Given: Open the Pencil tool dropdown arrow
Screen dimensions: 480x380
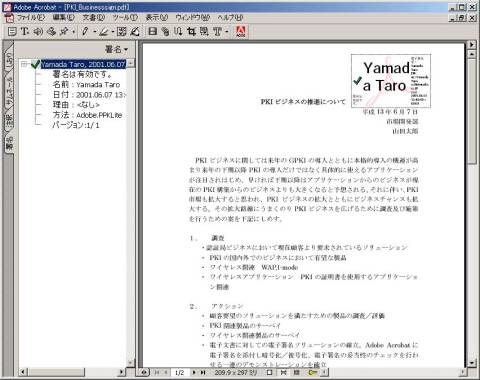Looking at the screenshot, I should click(x=94, y=32).
